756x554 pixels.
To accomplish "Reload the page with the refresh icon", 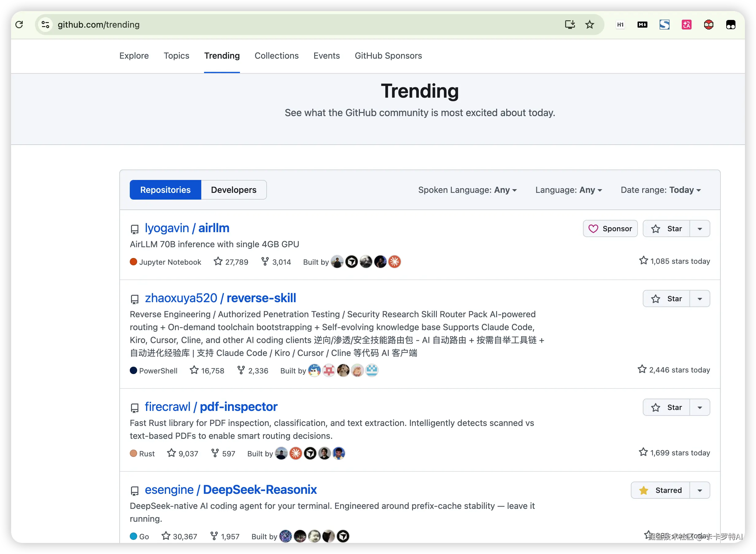I will point(19,25).
